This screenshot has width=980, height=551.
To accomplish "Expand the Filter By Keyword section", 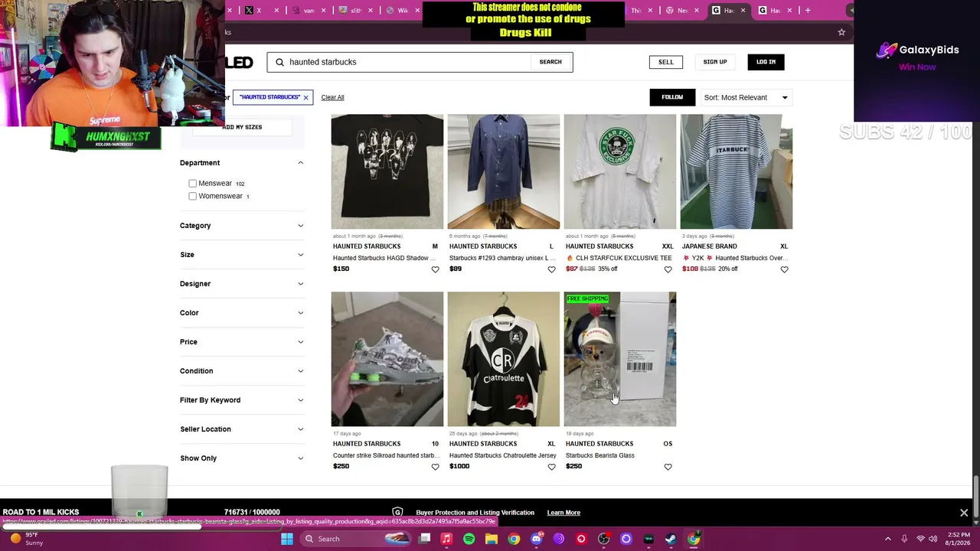I will [x=241, y=400].
